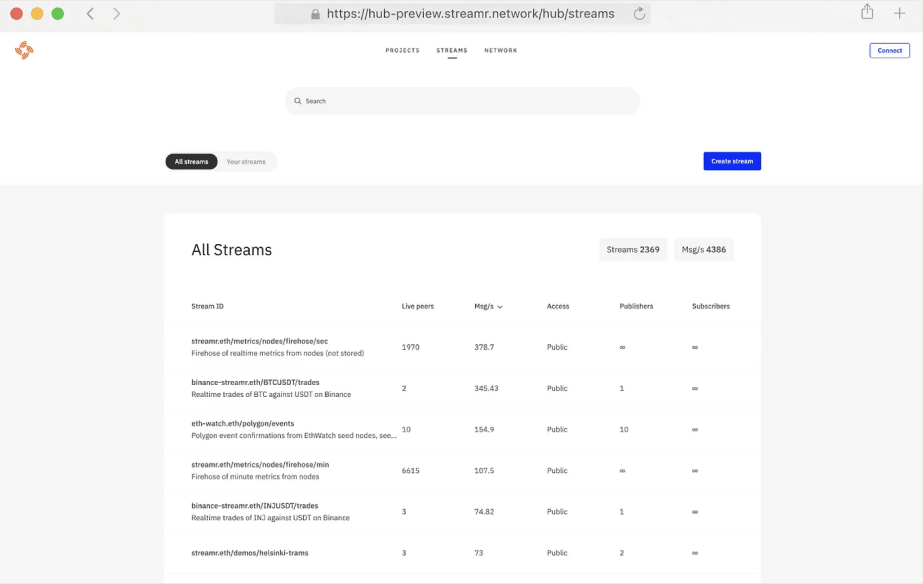Click the browser forward arrow
Viewport: 923px width, 584px height.
(x=117, y=14)
